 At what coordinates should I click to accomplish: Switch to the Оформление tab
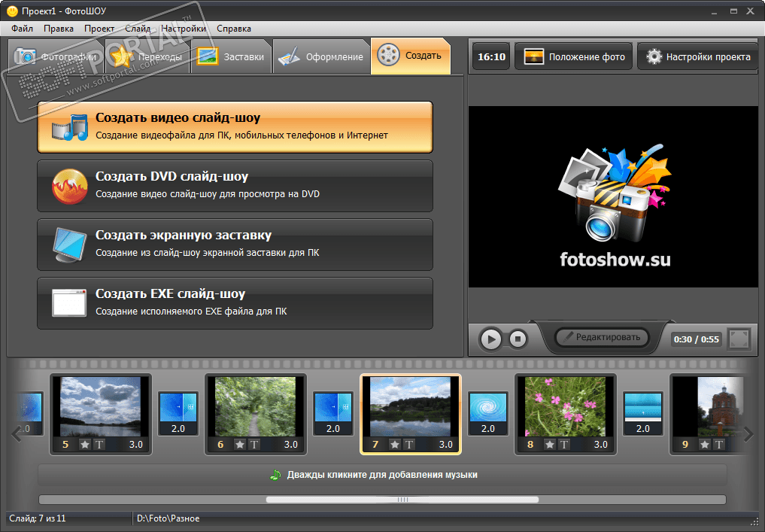click(x=321, y=56)
